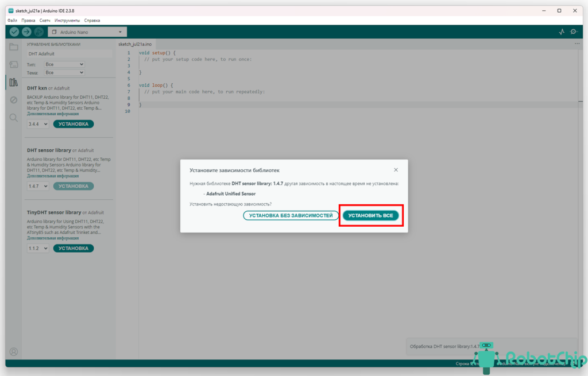Image resolution: width=588 pixels, height=376 pixels.
Task: Open the Тема filter dropdown
Action: tap(64, 72)
